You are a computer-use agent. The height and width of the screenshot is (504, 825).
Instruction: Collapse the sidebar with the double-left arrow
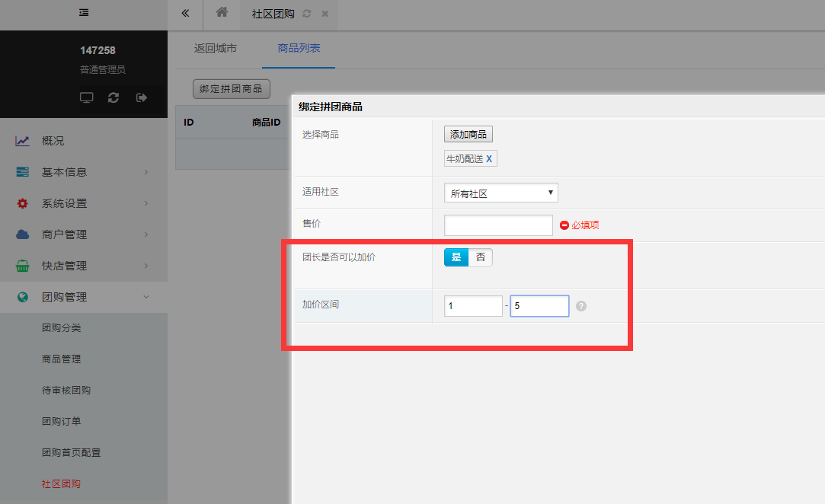pyautogui.click(x=184, y=14)
